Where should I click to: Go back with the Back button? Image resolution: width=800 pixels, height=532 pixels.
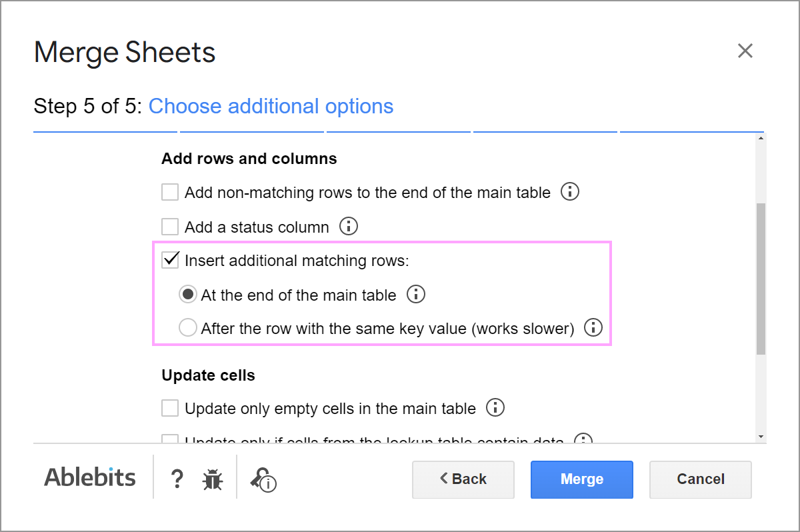click(463, 479)
